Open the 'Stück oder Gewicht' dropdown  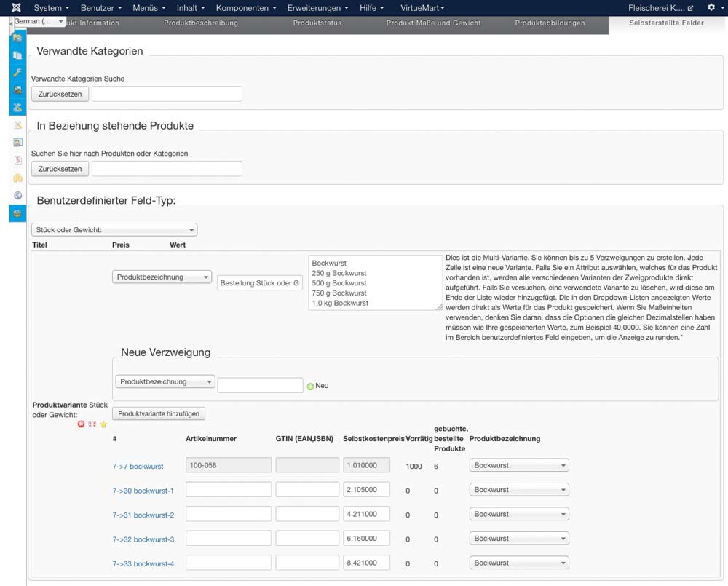pos(114,230)
